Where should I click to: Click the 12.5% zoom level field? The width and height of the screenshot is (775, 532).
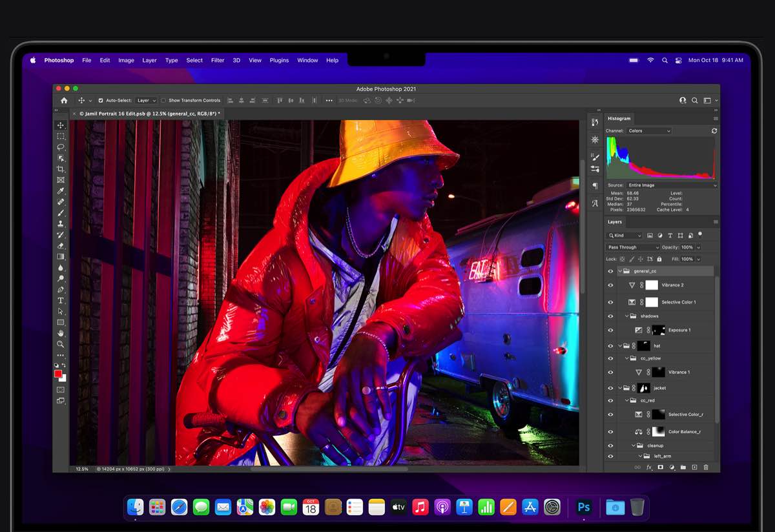point(82,469)
